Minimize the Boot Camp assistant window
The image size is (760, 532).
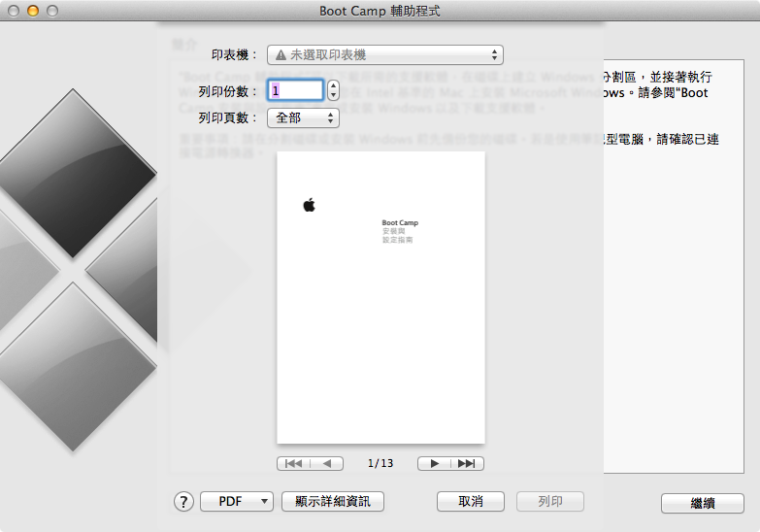[x=33, y=11]
